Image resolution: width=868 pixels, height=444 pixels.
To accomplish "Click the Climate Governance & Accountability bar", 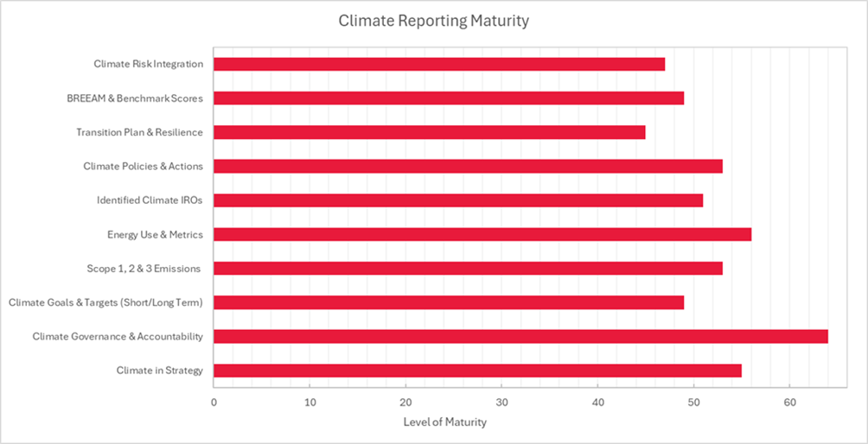I will click(520, 336).
